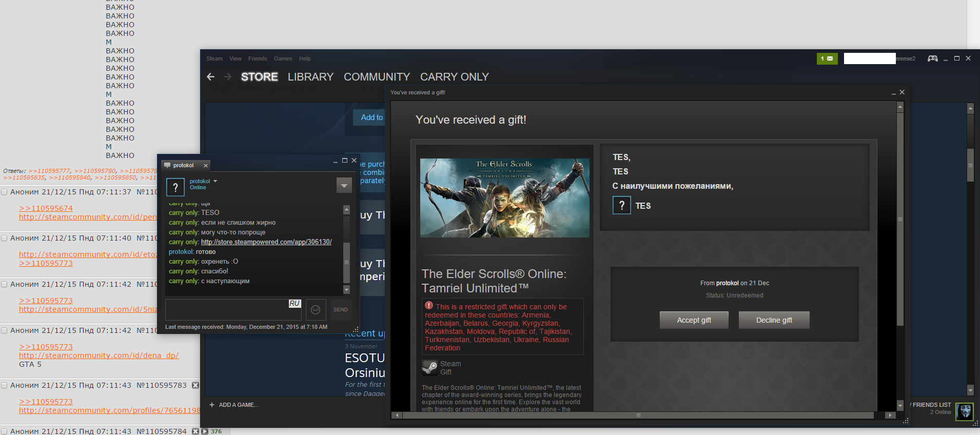980x435 pixels.
Task: Tick the checkbox of post at 07:11:37
Action: pyautogui.click(x=4, y=192)
